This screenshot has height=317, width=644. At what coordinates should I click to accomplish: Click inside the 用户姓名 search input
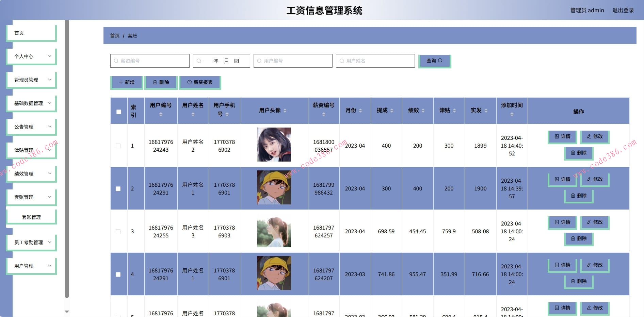point(374,61)
